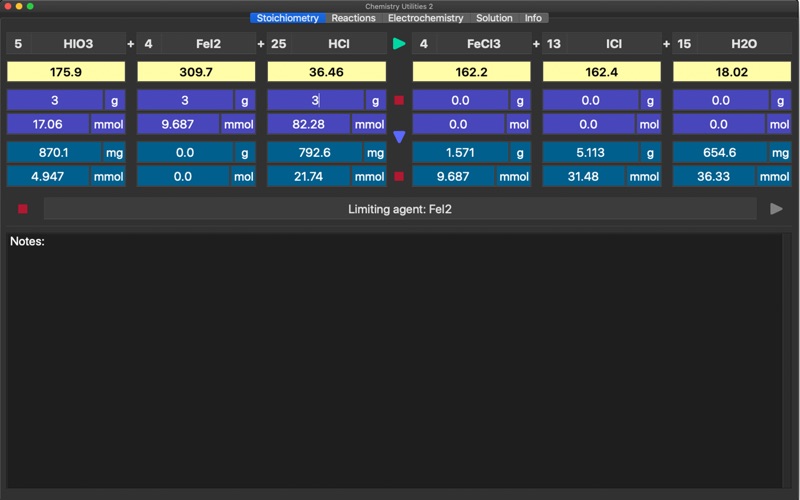Click the 82.28 mmol amount for HCl
This screenshot has width=800, height=500.
309,124
